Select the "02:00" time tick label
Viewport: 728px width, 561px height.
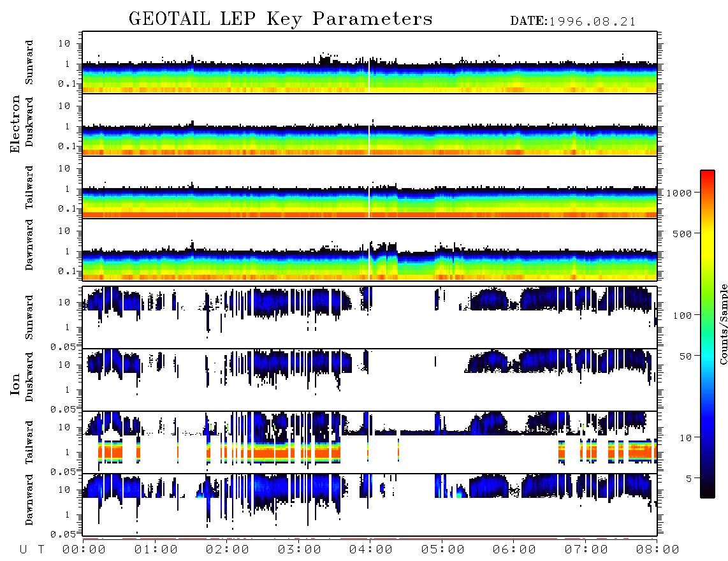click(x=228, y=550)
